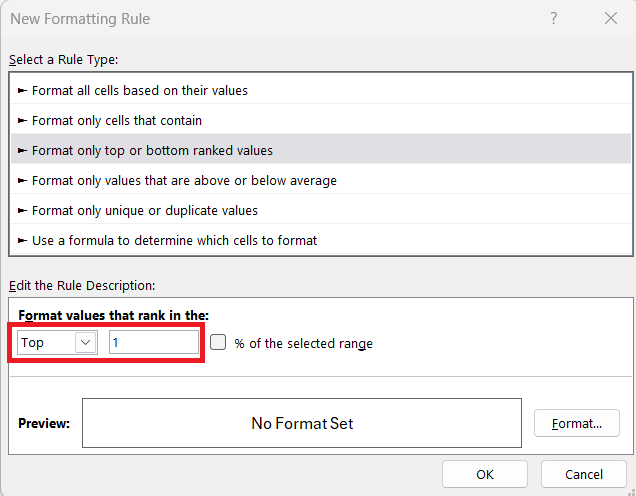Select 'Format only cells that contain' rule type
The image size is (636, 496).
point(321,120)
